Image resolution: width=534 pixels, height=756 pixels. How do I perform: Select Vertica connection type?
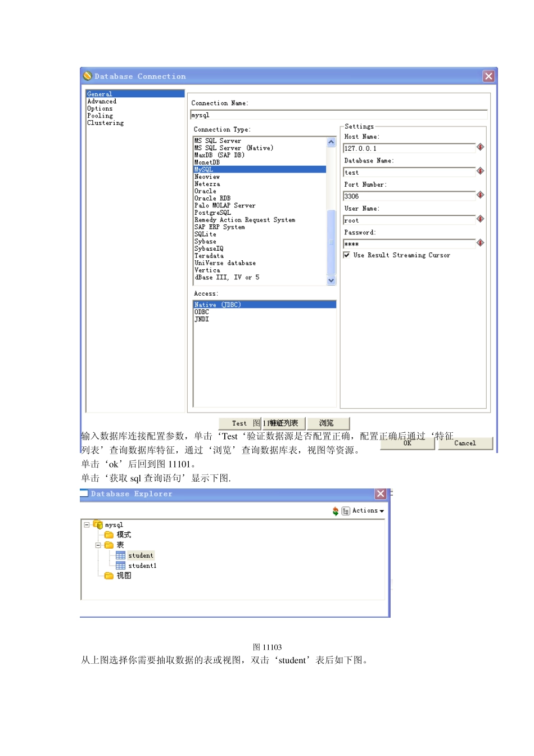(207, 270)
